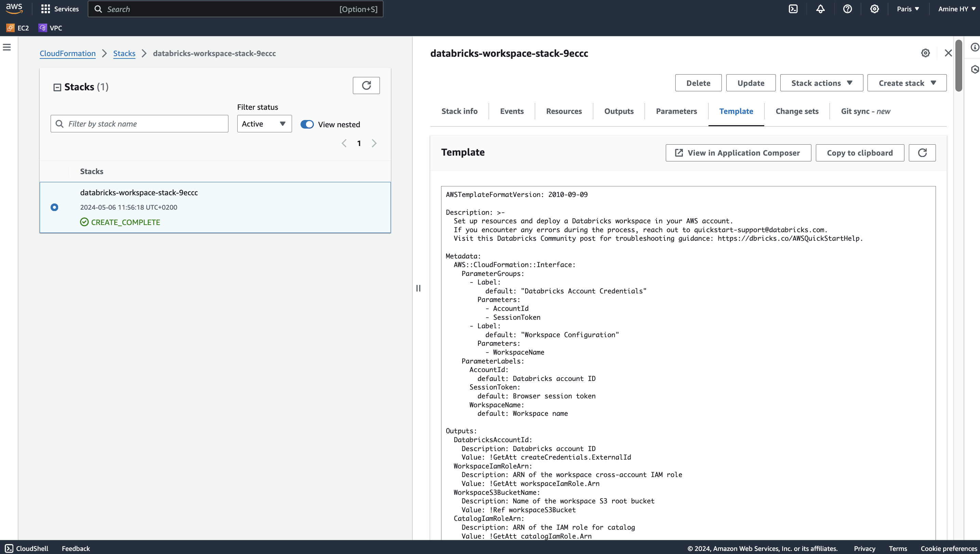Click the CREATE_COMPLETE status icon
Viewport: 980px width, 554px height.
pyautogui.click(x=84, y=222)
